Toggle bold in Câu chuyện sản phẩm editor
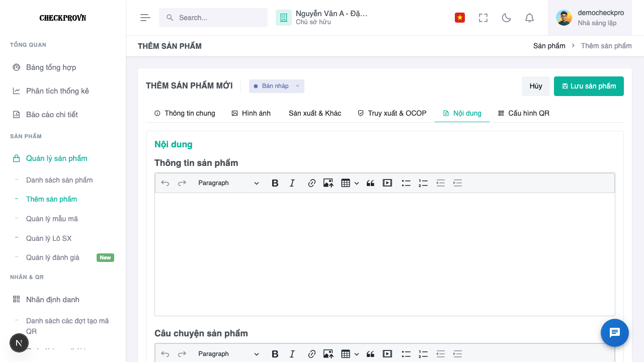 [275, 354]
